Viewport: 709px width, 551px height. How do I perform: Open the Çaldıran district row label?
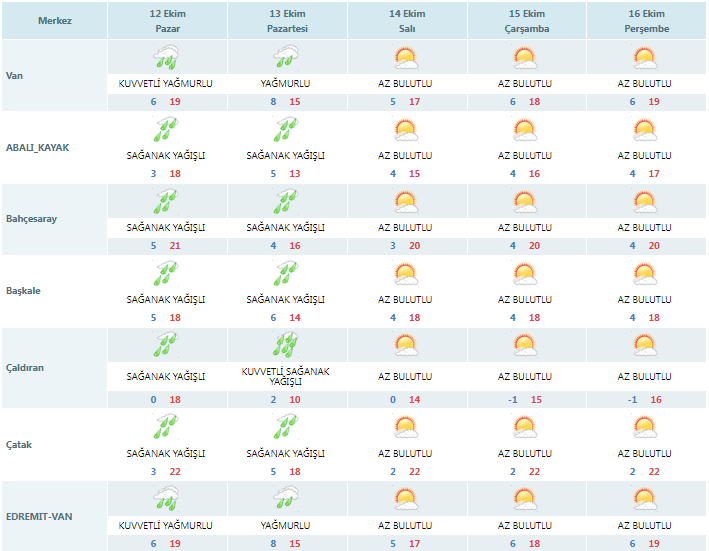click(x=25, y=367)
